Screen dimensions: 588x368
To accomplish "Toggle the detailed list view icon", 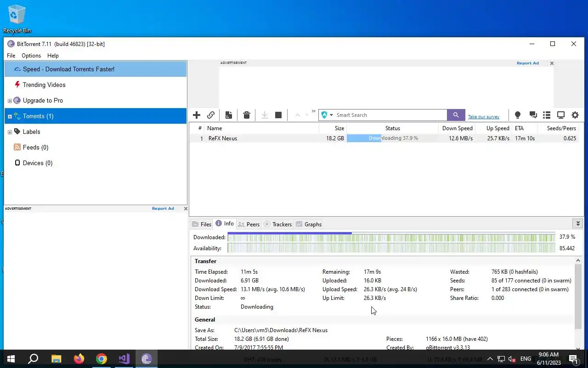I will pos(547,115).
